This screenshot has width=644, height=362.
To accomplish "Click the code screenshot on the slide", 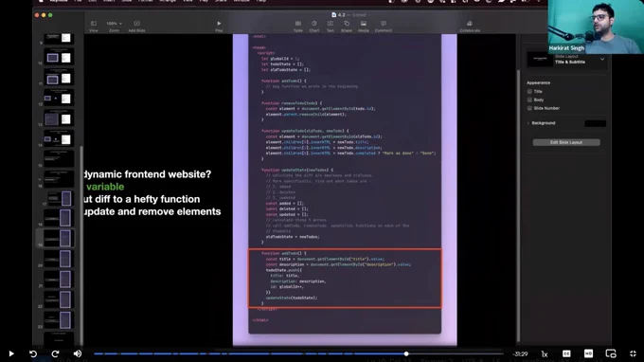I will pos(345,184).
